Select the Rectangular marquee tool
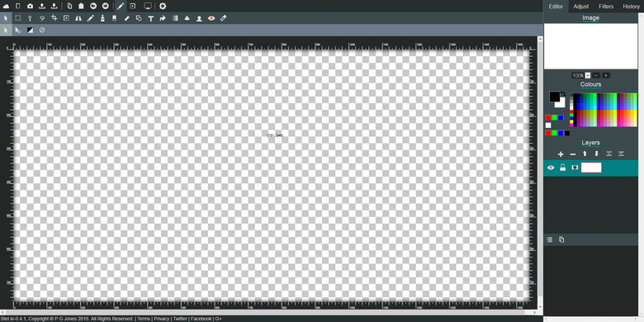This screenshot has width=644, height=322. click(18, 18)
